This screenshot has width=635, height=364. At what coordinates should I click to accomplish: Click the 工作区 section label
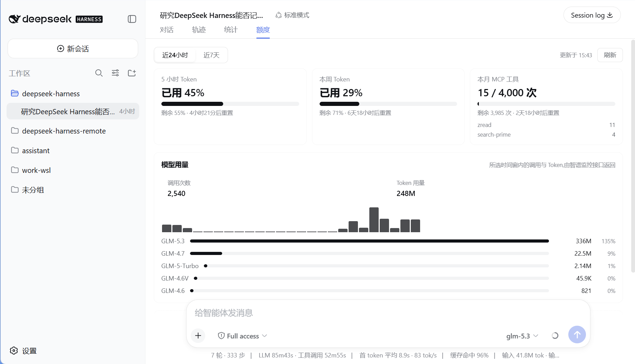(19, 73)
